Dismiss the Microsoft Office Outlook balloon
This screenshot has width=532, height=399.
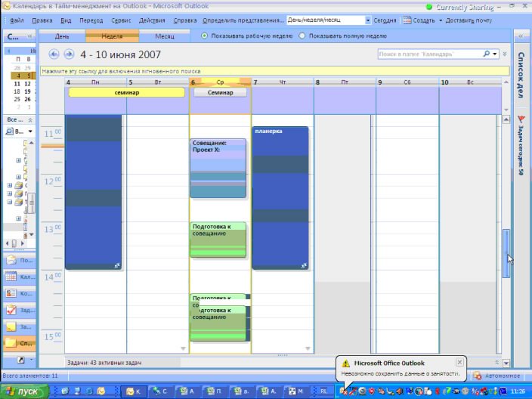click(x=459, y=362)
